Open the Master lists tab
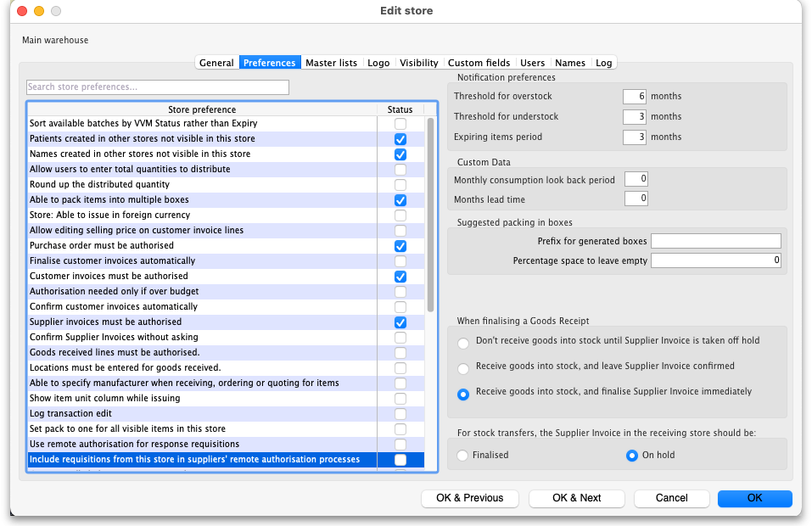 click(x=331, y=63)
